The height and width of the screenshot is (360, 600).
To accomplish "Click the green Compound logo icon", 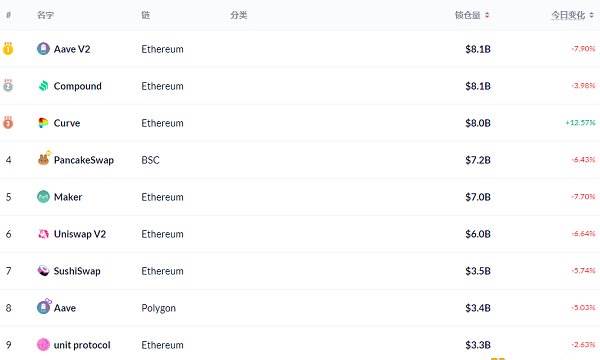I will coord(43,86).
